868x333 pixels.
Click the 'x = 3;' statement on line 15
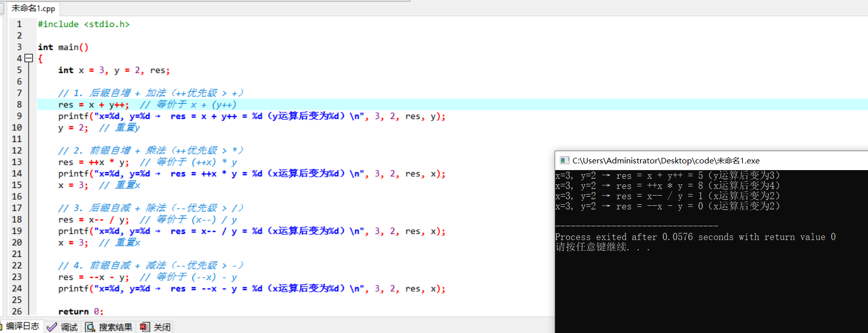[x=73, y=185]
